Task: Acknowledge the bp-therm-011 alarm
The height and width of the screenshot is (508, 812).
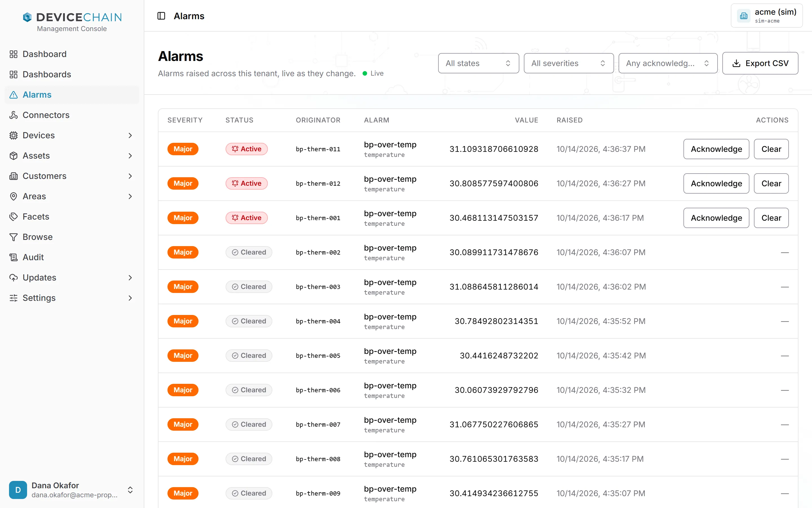Action: pos(716,149)
